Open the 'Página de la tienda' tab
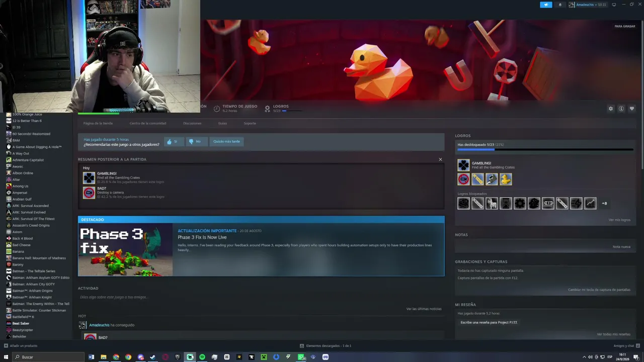The image size is (644, 362). [x=98, y=123]
